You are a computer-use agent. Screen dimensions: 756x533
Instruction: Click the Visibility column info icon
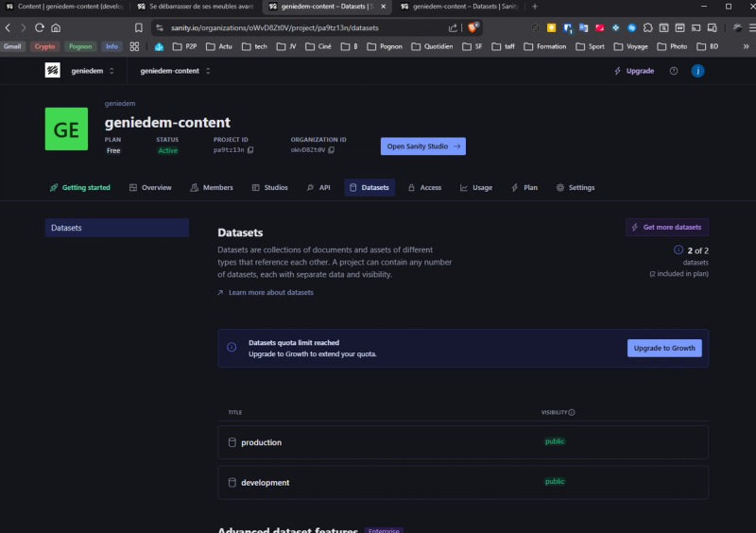click(572, 412)
